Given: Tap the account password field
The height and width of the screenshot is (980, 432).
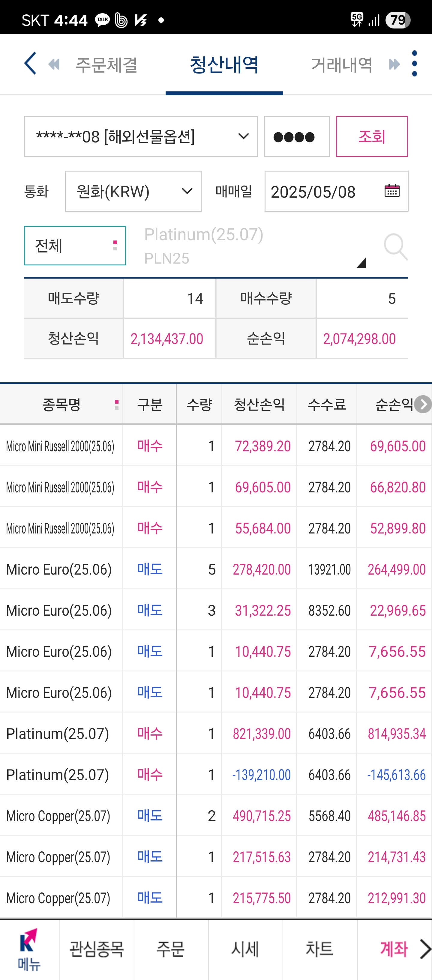Looking at the screenshot, I should click(297, 136).
